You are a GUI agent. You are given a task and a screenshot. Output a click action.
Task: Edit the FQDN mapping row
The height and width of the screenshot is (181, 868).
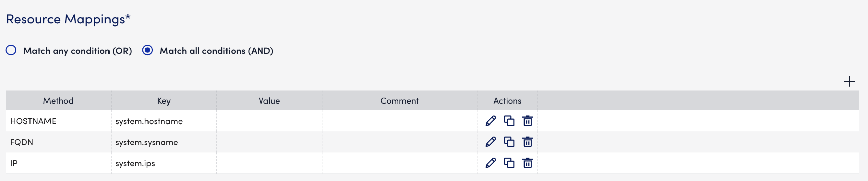pos(490,142)
